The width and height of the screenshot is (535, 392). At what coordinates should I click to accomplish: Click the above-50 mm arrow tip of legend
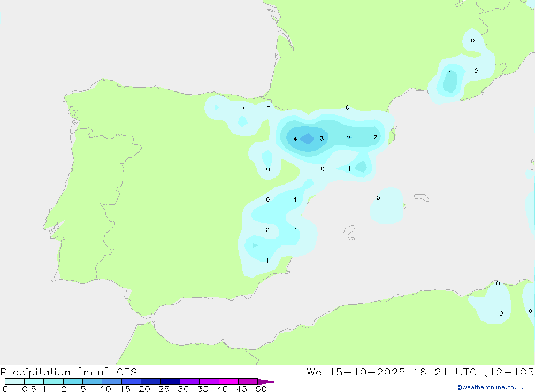point(267,382)
